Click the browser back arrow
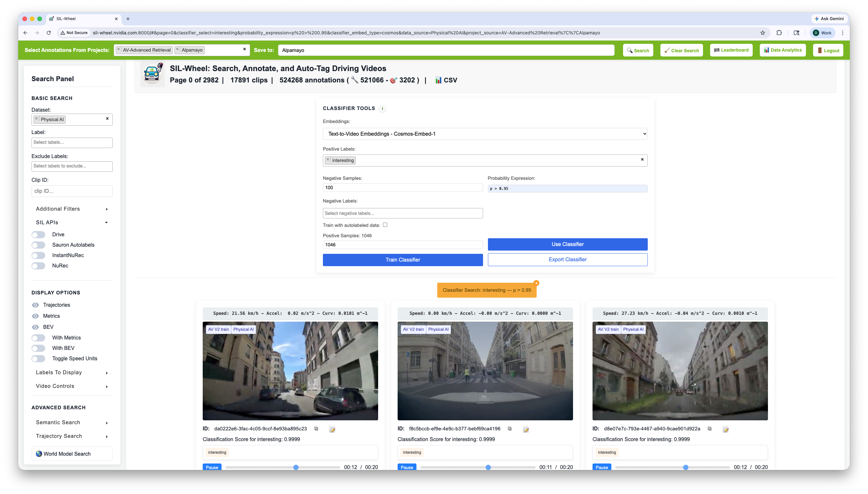The image size is (868, 494). pyautogui.click(x=25, y=33)
